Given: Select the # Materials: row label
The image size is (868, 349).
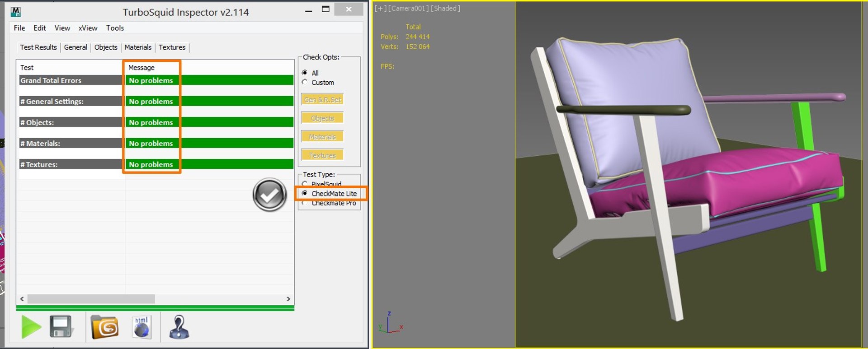Looking at the screenshot, I should pyautogui.click(x=40, y=144).
